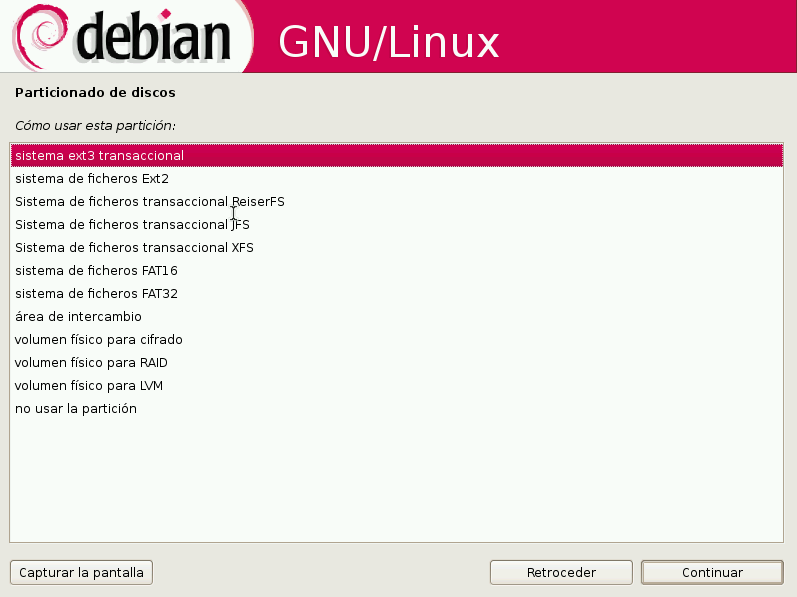Select 'volumen físico para RAID'
Screen dimensions: 797x597
click(x=396, y=362)
